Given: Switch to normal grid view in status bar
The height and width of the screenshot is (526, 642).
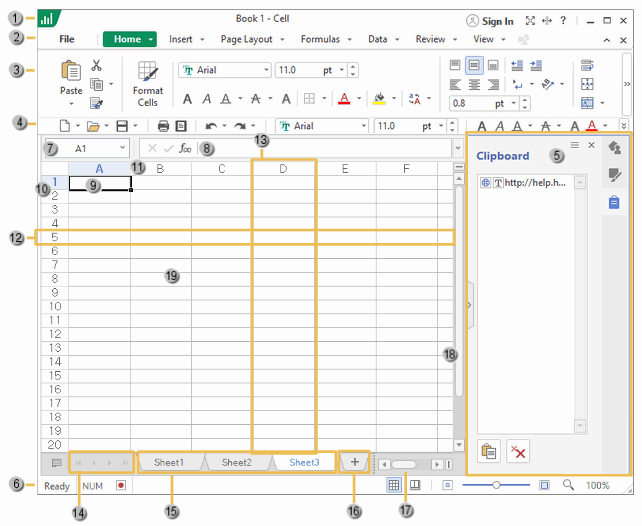Looking at the screenshot, I should 393,485.
